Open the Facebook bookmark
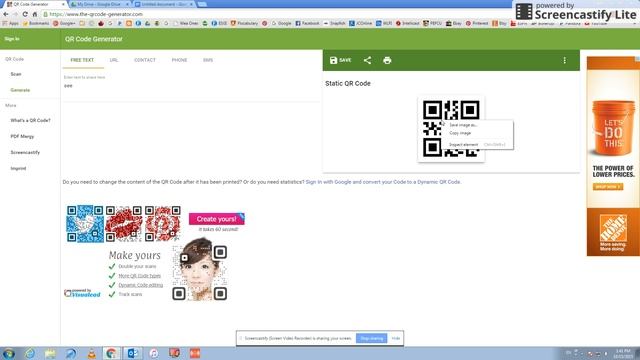 point(307,23)
